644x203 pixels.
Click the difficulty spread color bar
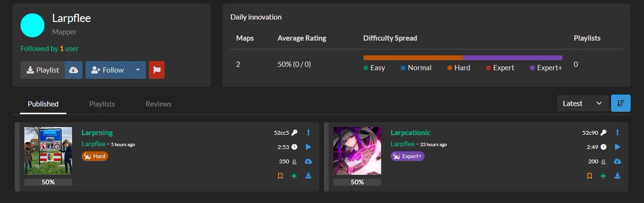463,57
